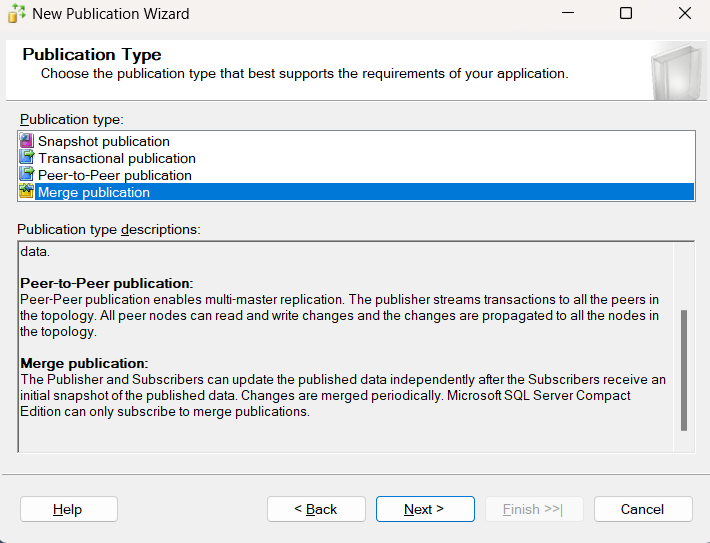This screenshot has width=710, height=543.
Task: Select Peer-to-Peer publication entry
Action: (x=115, y=175)
